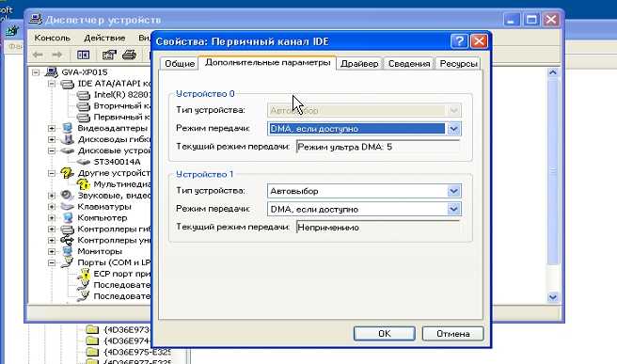Confirm with the OK button

pyautogui.click(x=385, y=333)
